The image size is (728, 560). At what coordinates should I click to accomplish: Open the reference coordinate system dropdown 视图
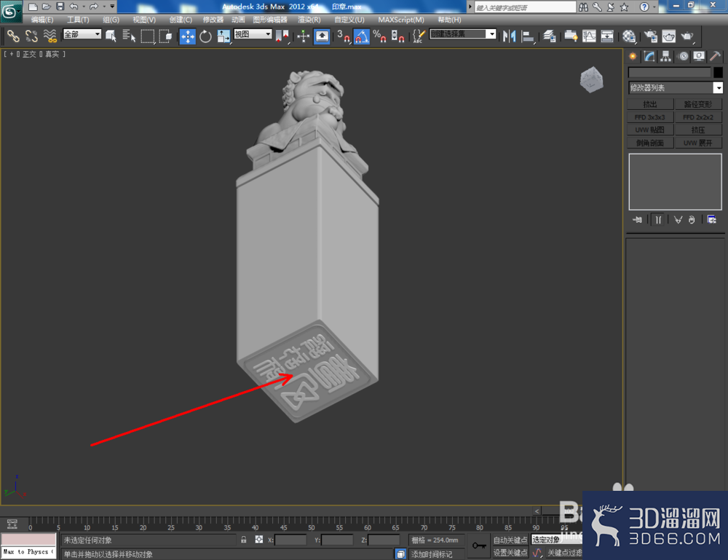(x=253, y=34)
